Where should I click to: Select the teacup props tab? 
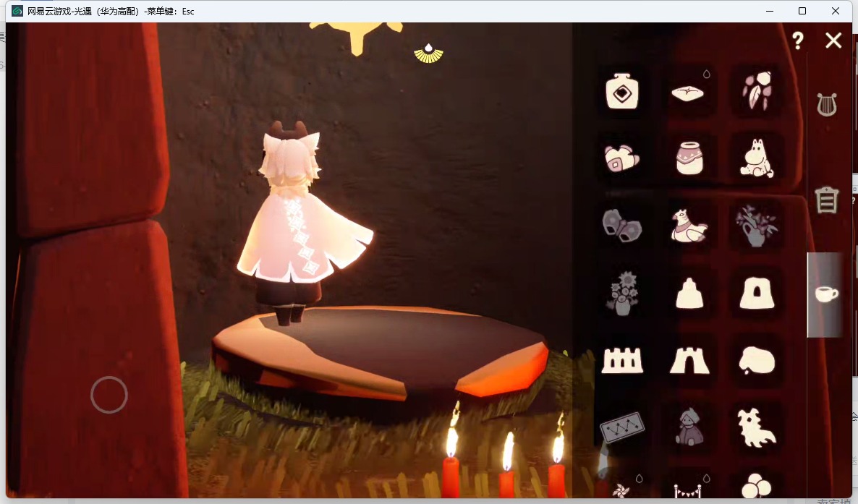pos(826,294)
